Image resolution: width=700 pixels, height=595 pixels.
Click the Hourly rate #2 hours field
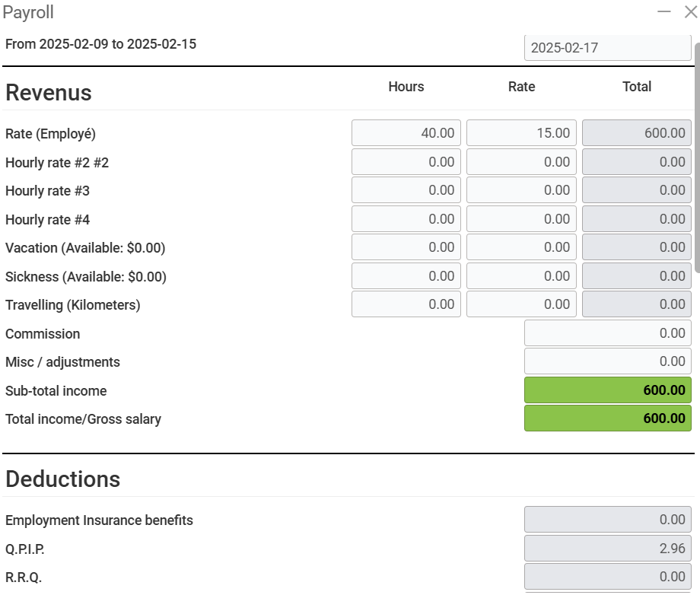406,162
